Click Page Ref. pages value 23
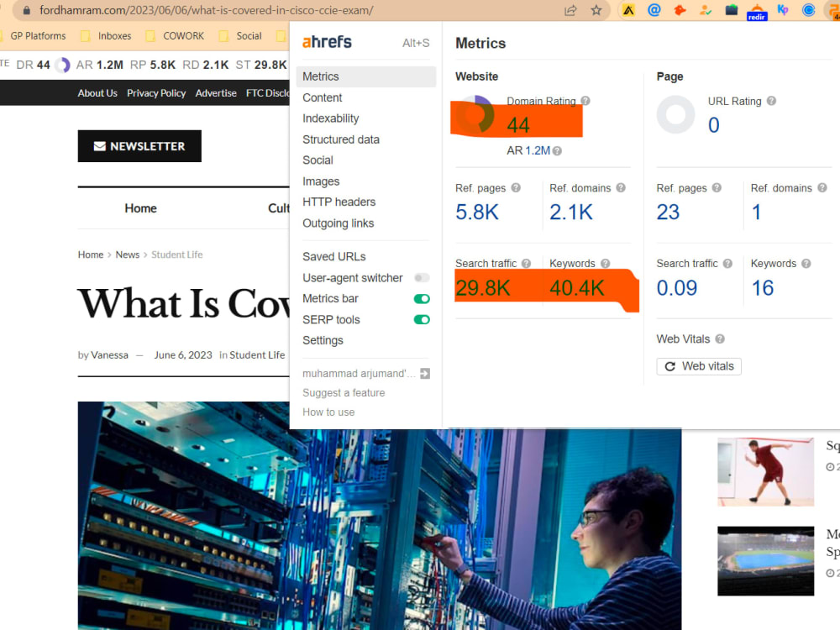 668,213
